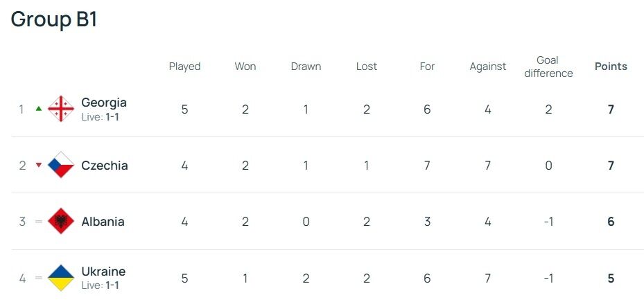This screenshot has height=302, width=644.
Task: Open the Czechia team link
Action: click(105, 166)
